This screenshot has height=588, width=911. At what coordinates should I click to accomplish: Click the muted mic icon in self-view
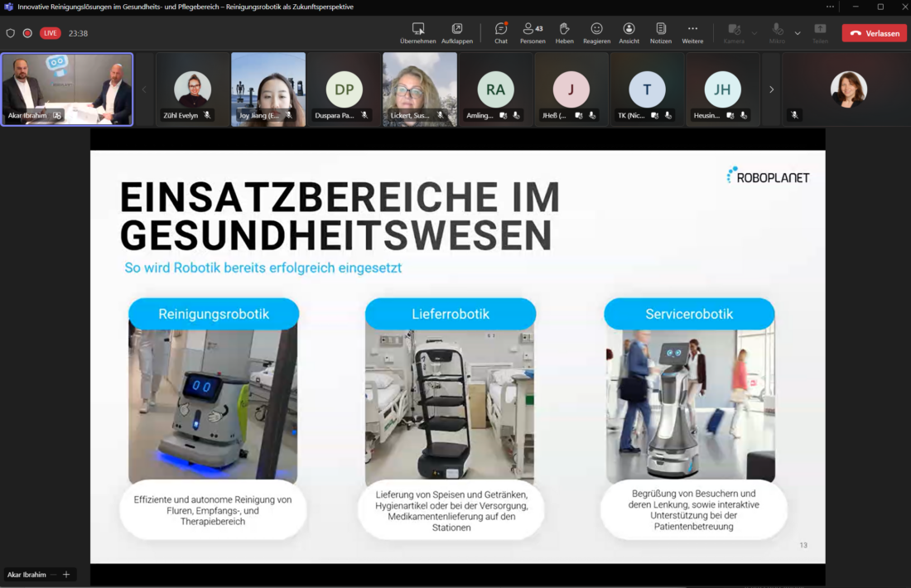tap(794, 115)
